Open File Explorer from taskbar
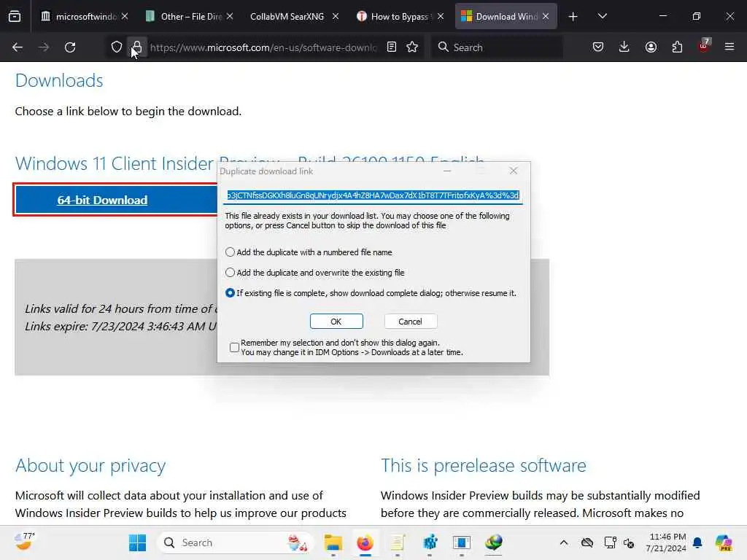The width and height of the screenshot is (747, 560). (x=333, y=542)
